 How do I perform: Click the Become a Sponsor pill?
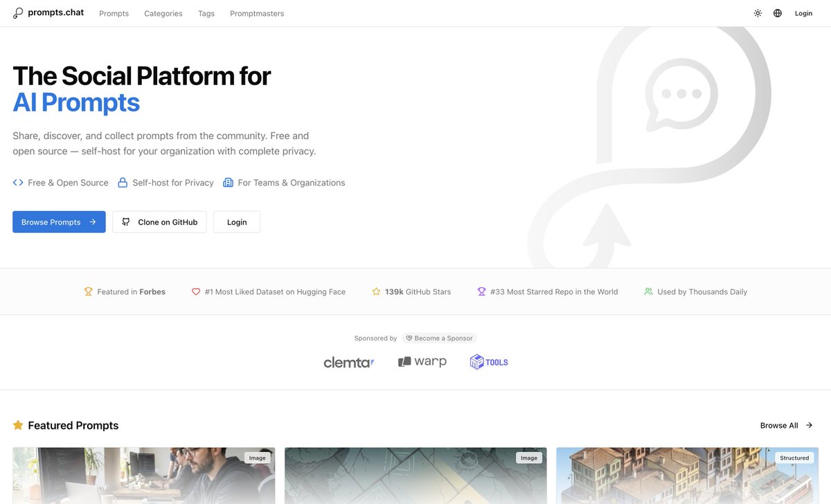[x=440, y=338]
